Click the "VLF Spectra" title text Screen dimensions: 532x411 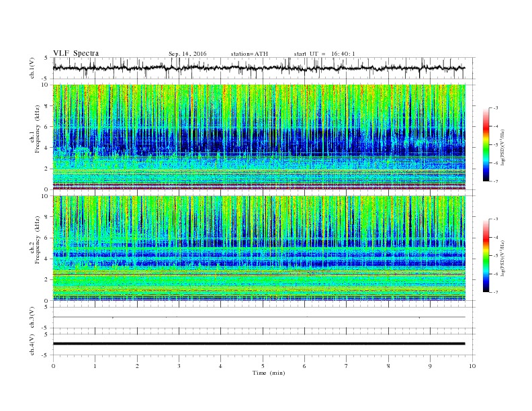pyautogui.click(x=76, y=53)
